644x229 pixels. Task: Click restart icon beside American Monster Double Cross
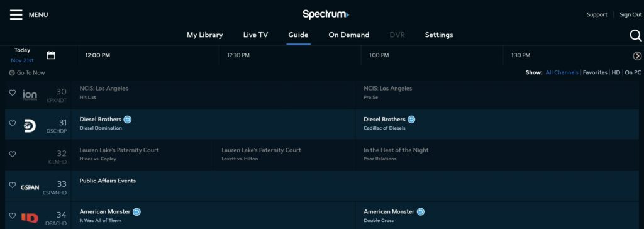[421, 212]
